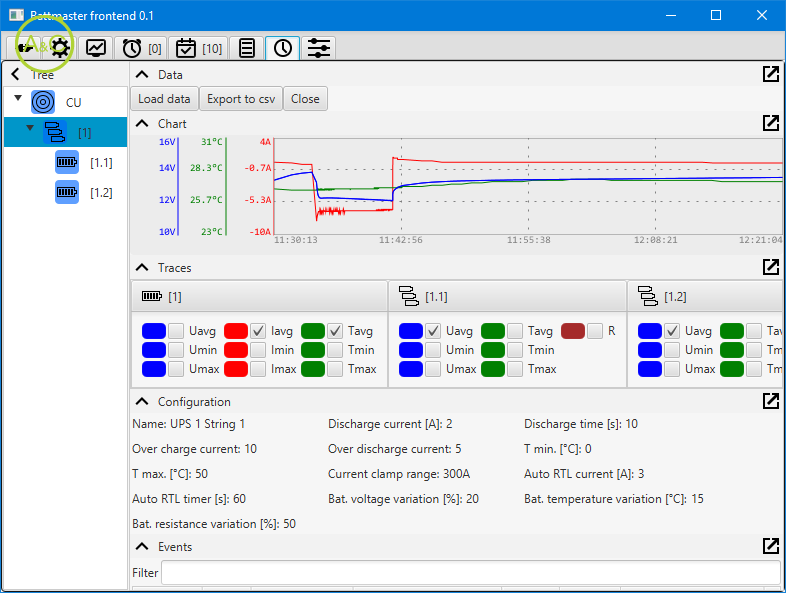Minimize the Battmaster frontend window
The height and width of the screenshot is (593, 786).
(671, 16)
